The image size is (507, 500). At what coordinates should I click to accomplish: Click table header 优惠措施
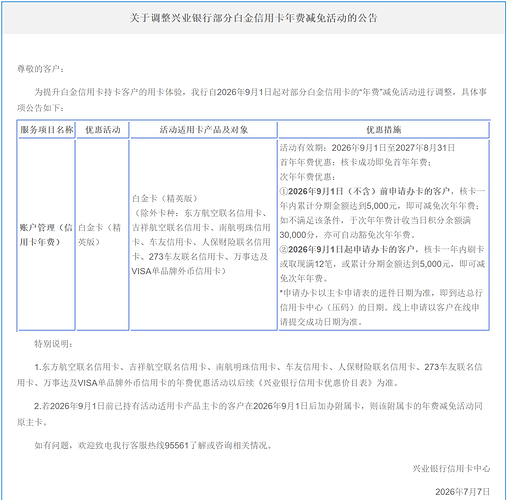384,130
